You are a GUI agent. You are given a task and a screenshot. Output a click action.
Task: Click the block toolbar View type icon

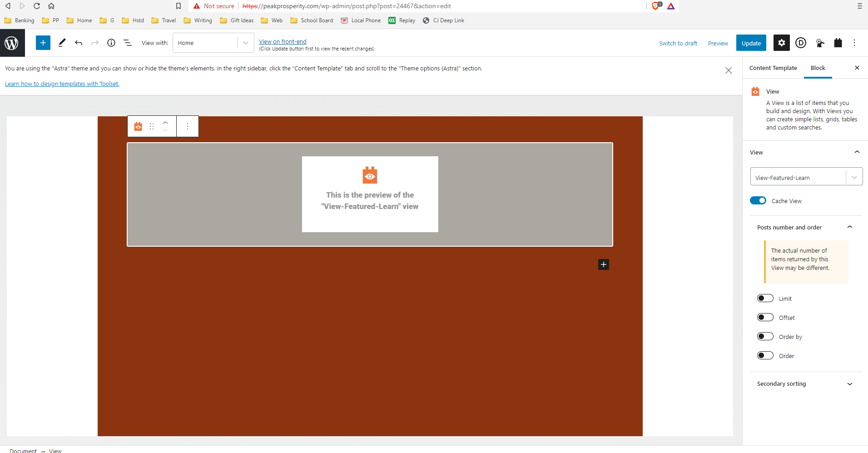[138, 126]
